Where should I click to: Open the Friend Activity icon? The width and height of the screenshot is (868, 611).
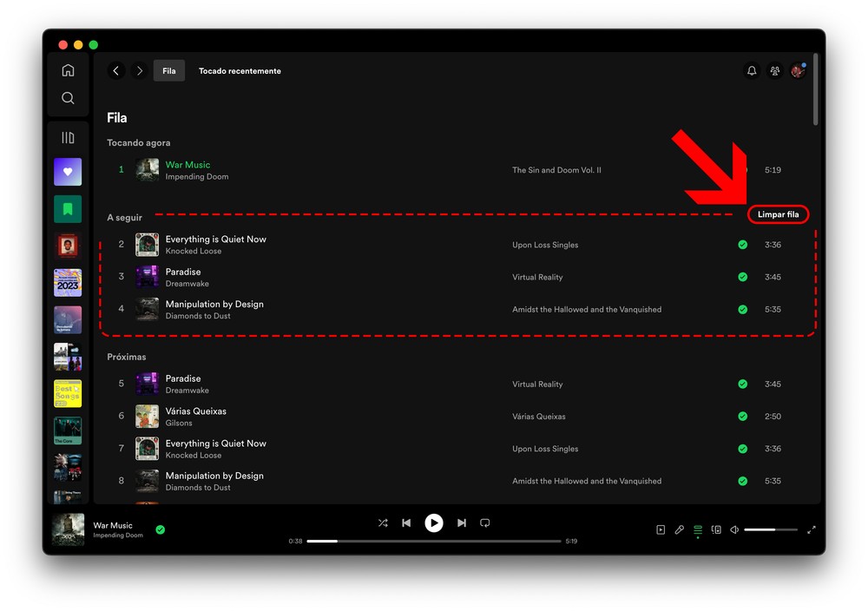[775, 71]
